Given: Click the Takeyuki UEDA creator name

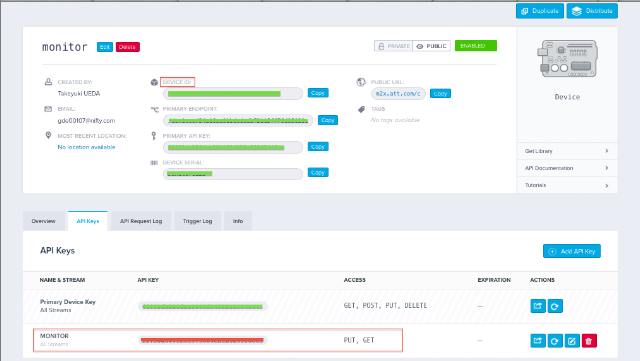Looking at the screenshot, I should click(x=79, y=94).
